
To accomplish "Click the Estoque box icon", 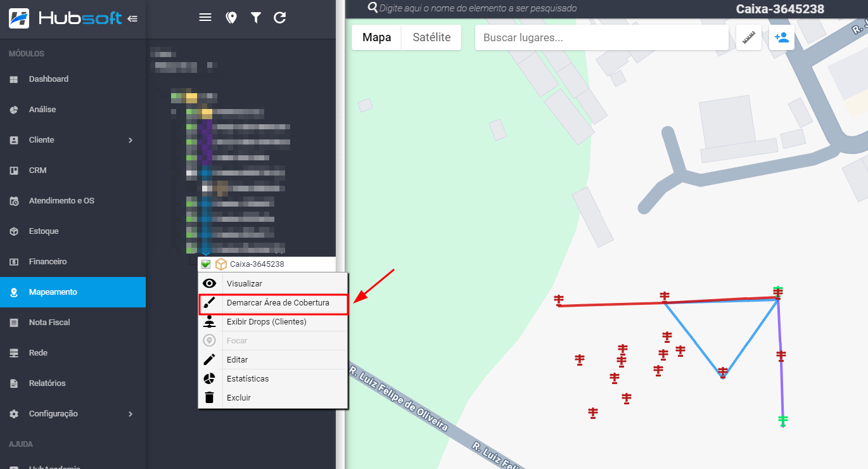I will pos(14,231).
